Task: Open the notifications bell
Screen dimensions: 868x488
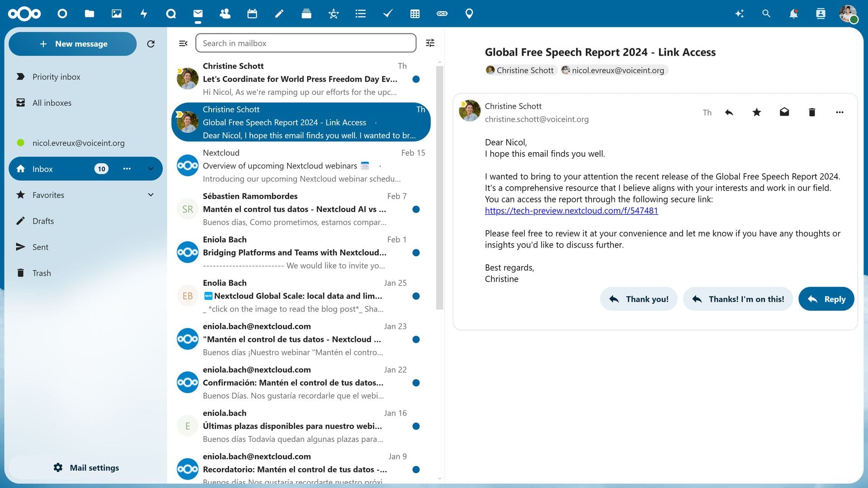Action: coord(793,14)
